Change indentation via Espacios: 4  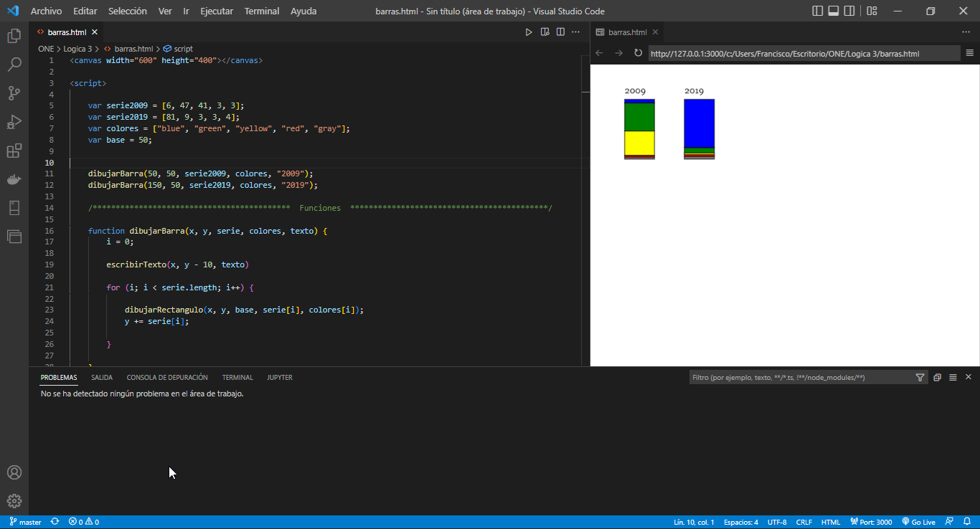pyautogui.click(x=740, y=522)
